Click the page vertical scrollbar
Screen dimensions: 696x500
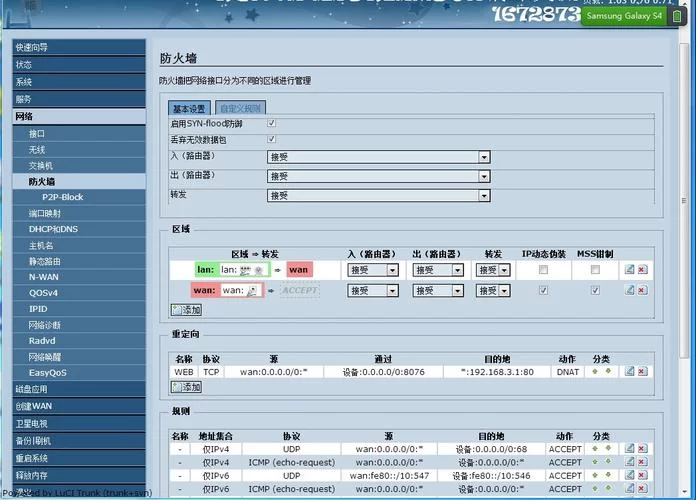[x=684, y=200]
